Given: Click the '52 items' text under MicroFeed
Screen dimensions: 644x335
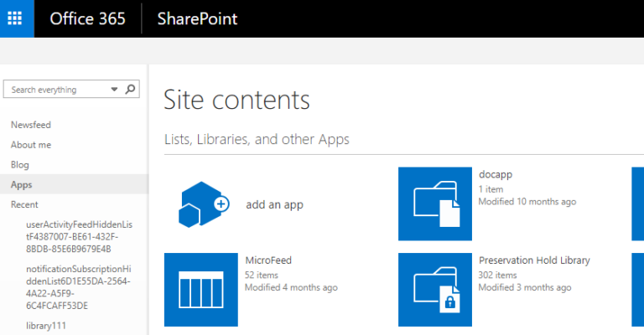Looking at the screenshot, I should tap(262, 275).
